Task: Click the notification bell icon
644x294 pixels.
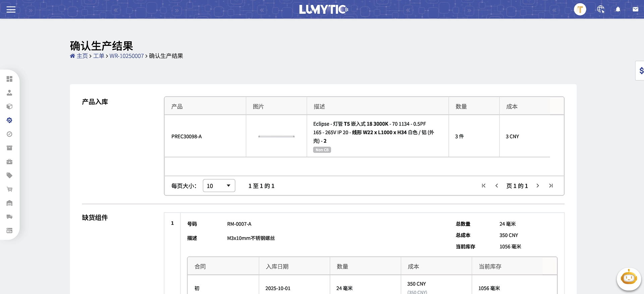Action: tap(618, 9)
